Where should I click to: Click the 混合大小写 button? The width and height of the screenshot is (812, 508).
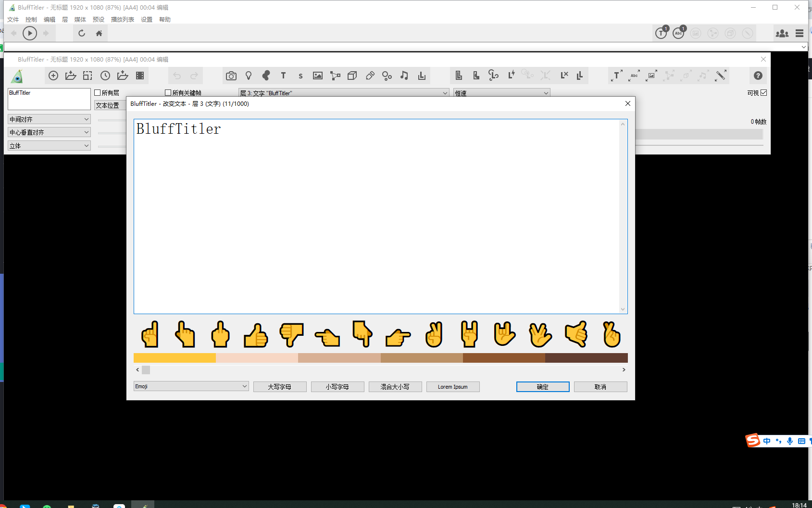pos(395,387)
